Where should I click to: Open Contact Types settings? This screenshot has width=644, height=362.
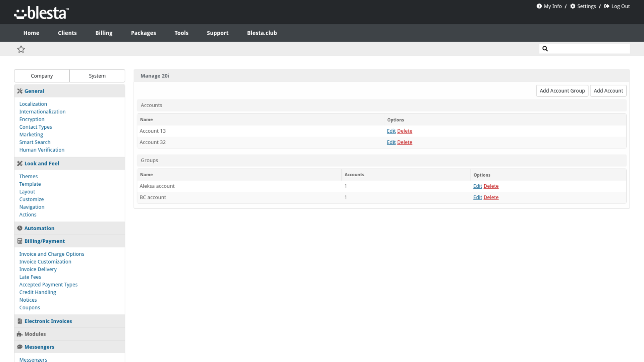pos(36,127)
